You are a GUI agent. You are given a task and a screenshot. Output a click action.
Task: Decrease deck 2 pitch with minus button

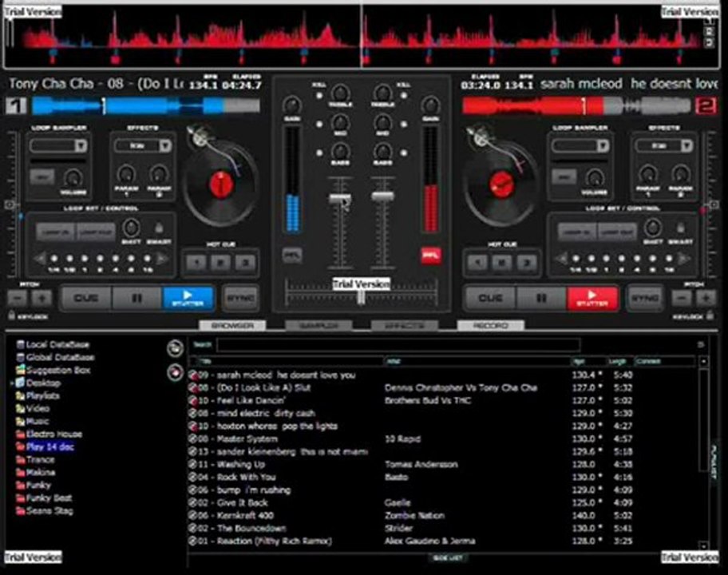[681, 298]
